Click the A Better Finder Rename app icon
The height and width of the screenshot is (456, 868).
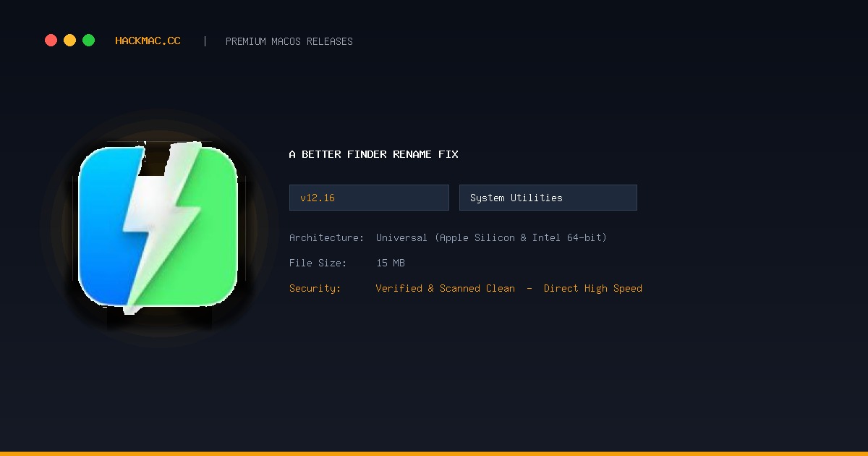coord(158,227)
